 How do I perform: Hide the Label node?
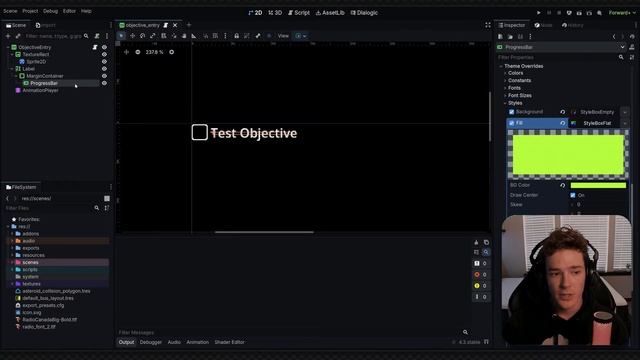(x=104, y=69)
